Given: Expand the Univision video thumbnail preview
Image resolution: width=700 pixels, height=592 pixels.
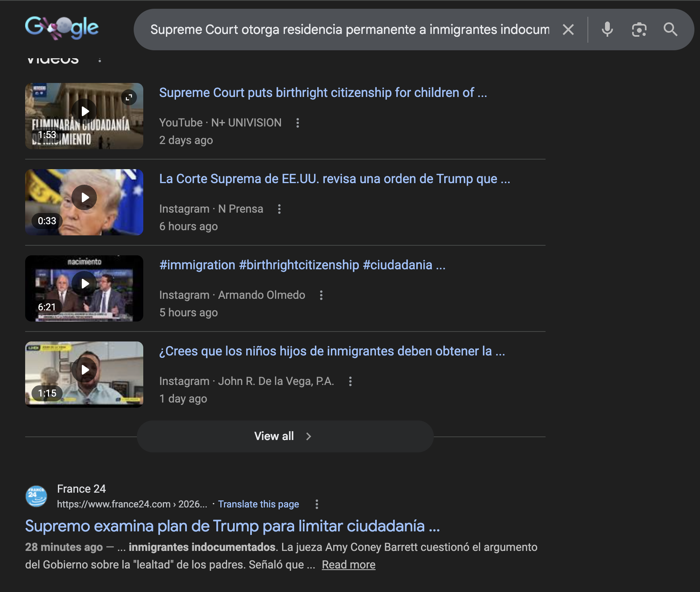Looking at the screenshot, I should point(129,97).
